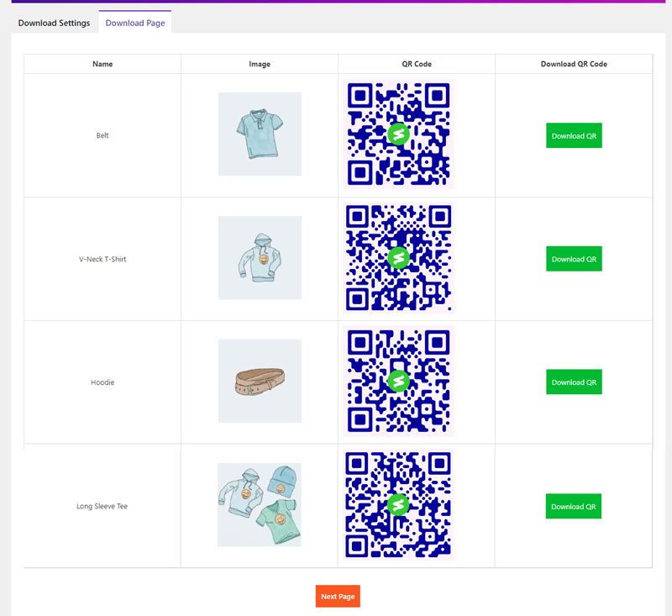The image size is (672, 616).
Task: Switch to the Download Settings tab
Action: pos(53,24)
